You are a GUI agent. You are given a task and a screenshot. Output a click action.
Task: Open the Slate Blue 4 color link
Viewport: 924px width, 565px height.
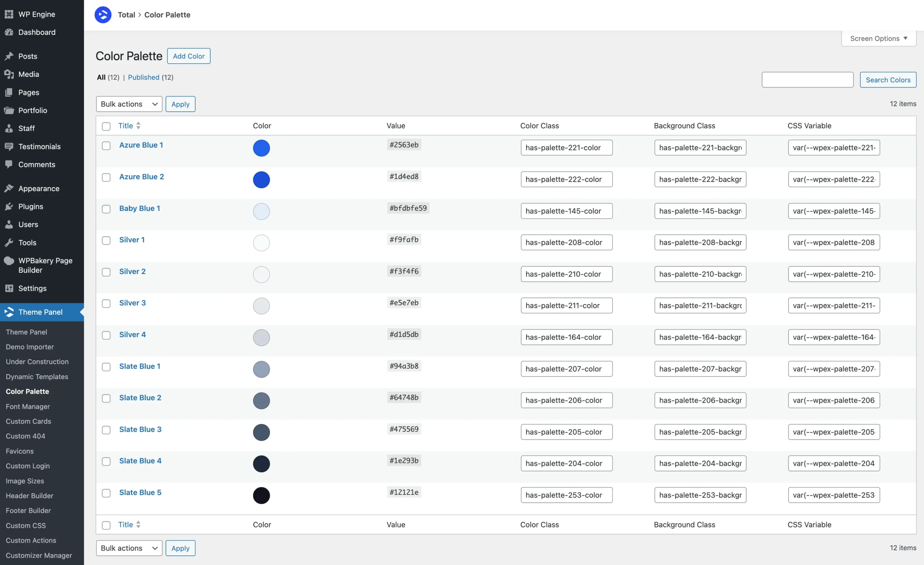(140, 461)
